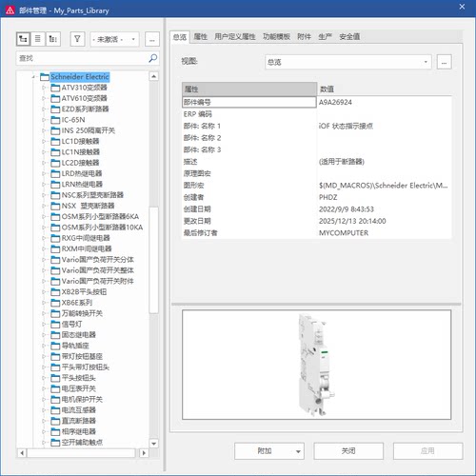Click the 信号灯 folder icon

[x=55, y=325]
